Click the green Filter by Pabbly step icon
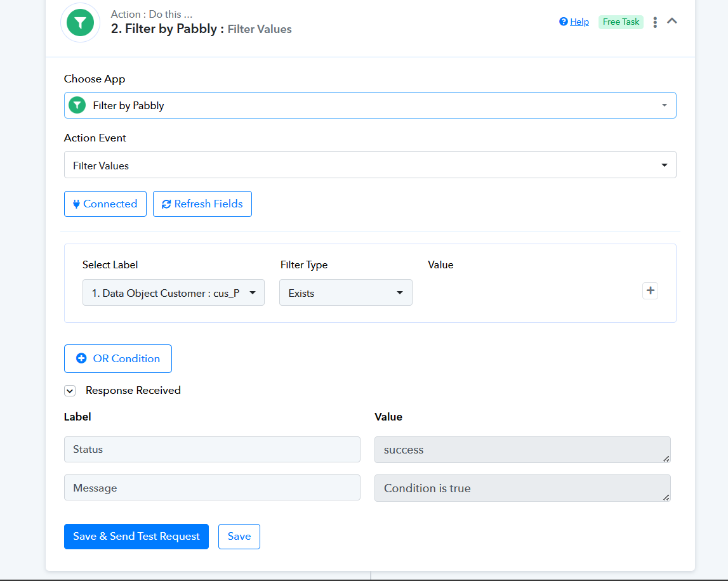Screen dimensions: 728x581 (81, 23)
